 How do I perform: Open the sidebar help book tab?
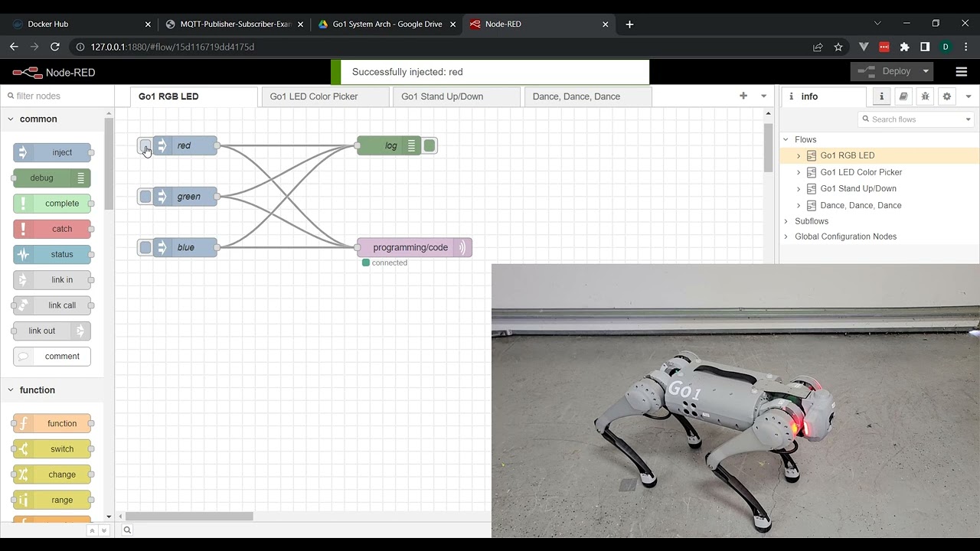903,96
